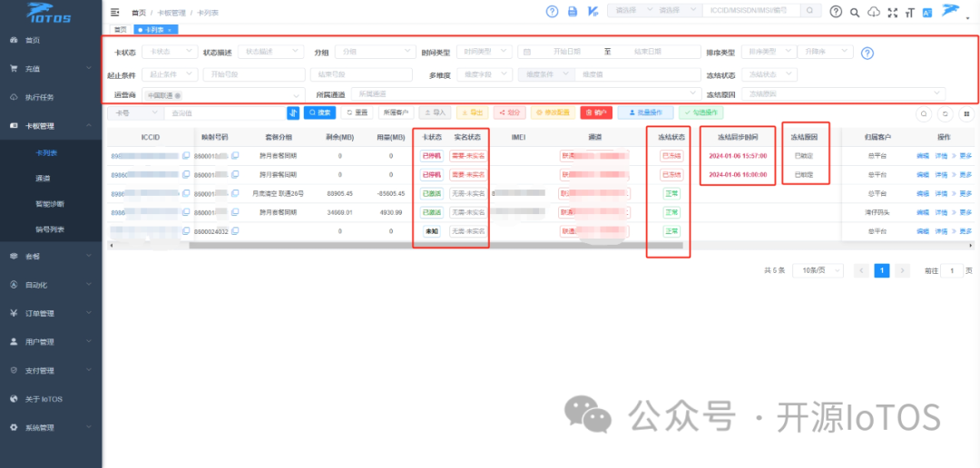Close the 卡列表 tab

point(170,30)
